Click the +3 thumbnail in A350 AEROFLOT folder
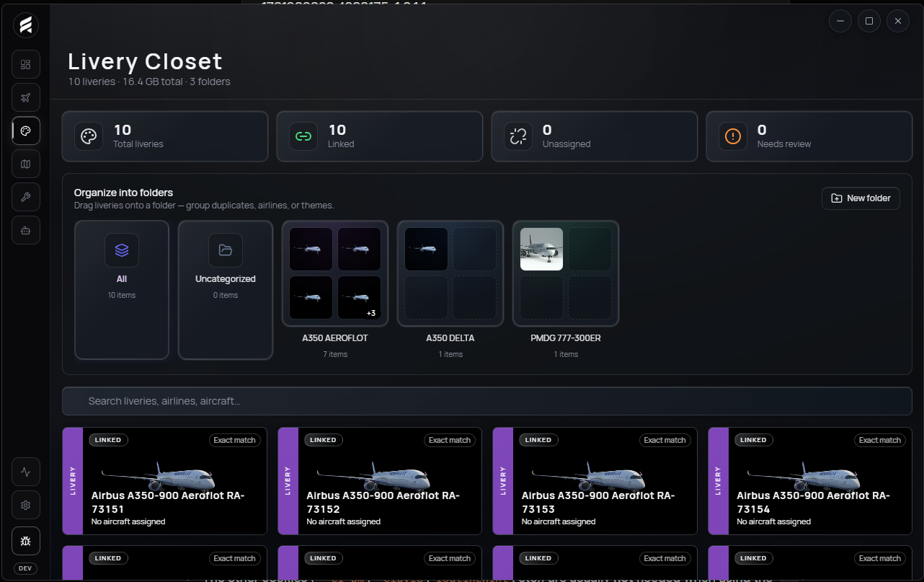Image resolution: width=924 pixels, height=582 pixels. 360,297
